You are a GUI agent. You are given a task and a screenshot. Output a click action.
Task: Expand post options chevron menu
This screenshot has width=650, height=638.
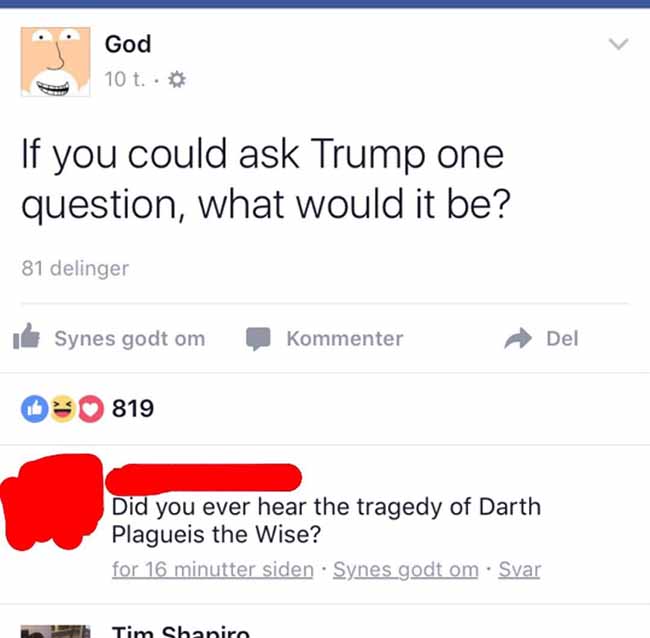point(618,44)
